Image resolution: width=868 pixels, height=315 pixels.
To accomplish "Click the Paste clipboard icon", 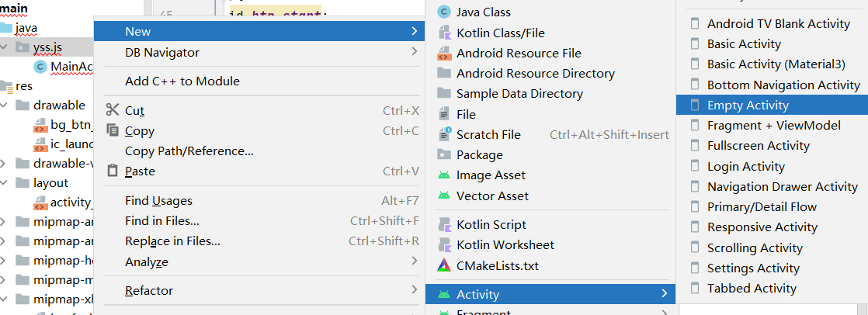I will [113, 171].
